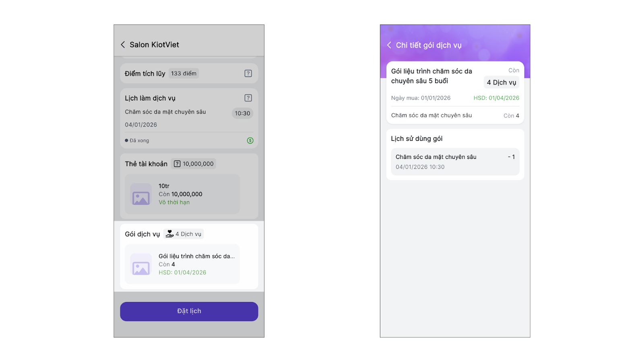Tap back arrow on Chi tiết gói dịch vụ
The height and width of the screenshot is (362, 644).
tap(389, 45)
